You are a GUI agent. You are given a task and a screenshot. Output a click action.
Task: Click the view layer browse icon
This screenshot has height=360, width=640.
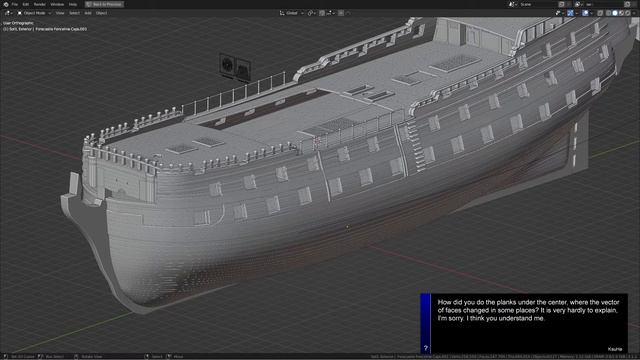pyautogui.click(x=578, y=4)
